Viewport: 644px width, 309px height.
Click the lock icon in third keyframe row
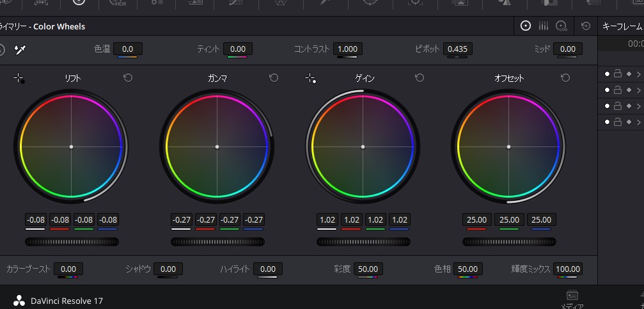[617, 106]
